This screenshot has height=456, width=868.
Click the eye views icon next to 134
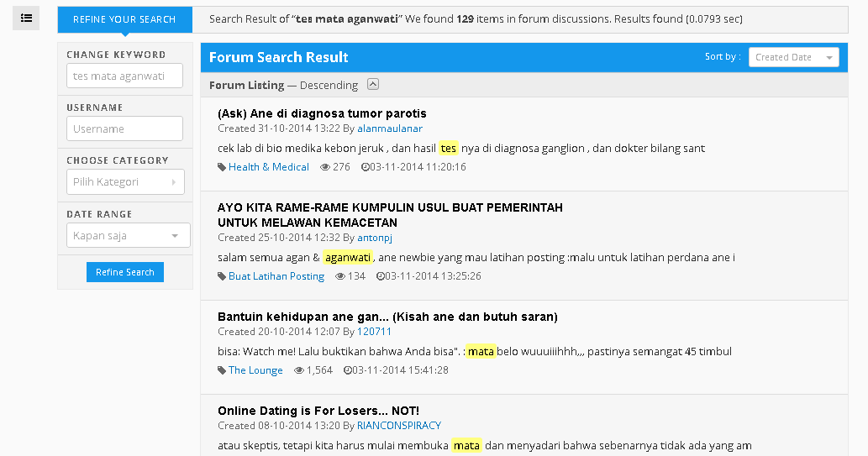coord(340,276)
